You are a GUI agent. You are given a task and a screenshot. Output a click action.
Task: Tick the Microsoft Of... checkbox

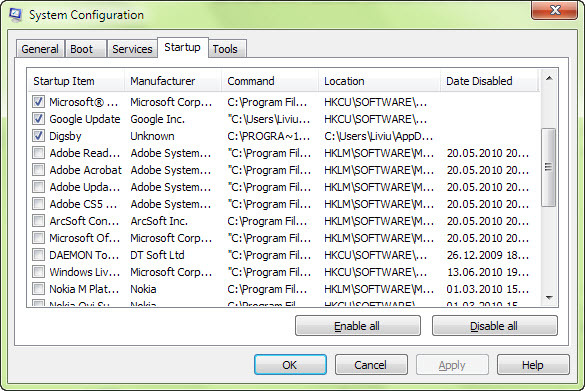tap(38, 238)
